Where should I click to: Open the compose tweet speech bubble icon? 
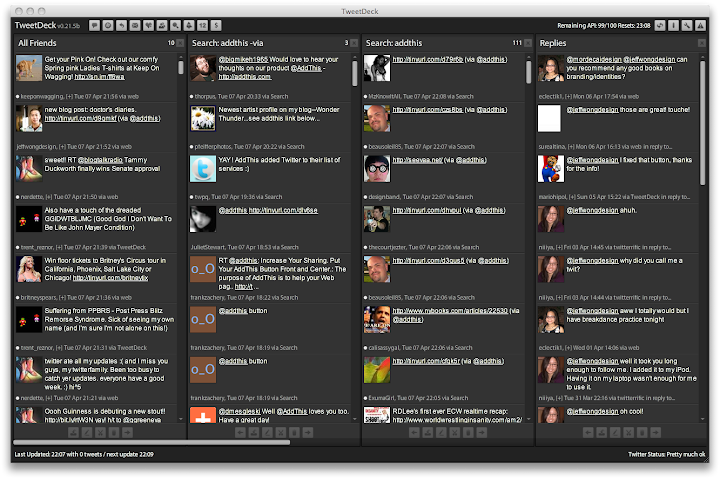pyautogui.click(x=95, y=26)
